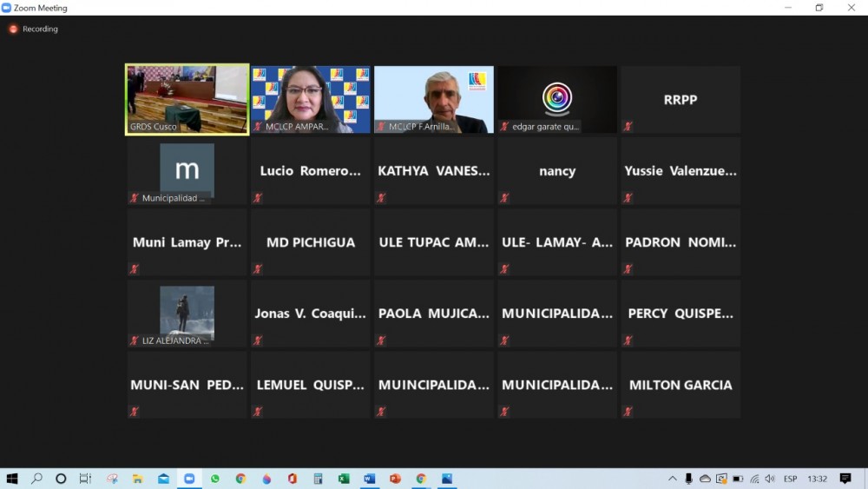Open WhatsApp from the taskbar
Viewport: 868px width, 489px height.
click(215, 479)
